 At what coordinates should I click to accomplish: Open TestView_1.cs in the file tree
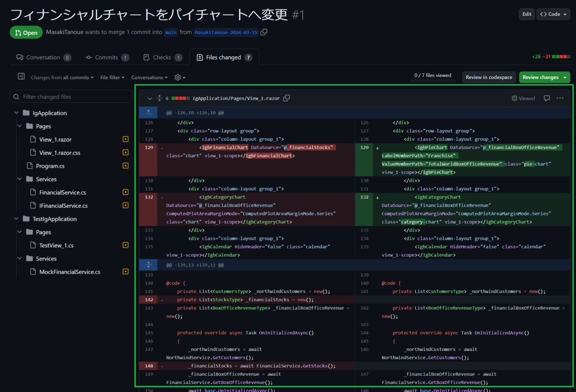tap(56, 245)
